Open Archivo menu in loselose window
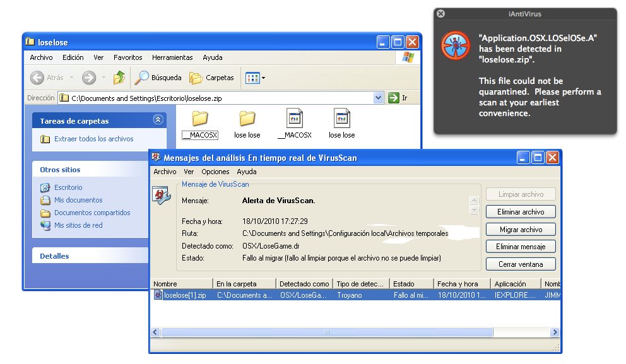Screen dimensions: 626x364 (41, 57)
